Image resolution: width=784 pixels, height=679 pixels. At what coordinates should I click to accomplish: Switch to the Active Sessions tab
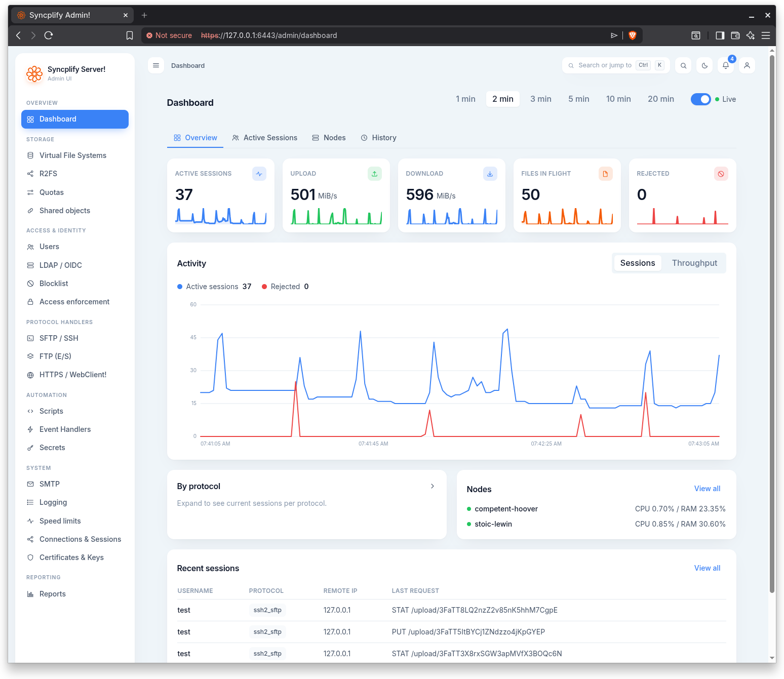point(264,138)
